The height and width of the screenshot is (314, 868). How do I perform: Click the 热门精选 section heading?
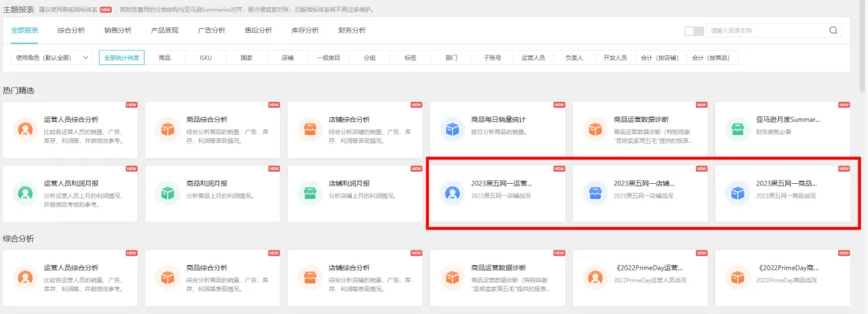pyautogui.click(x=18, y=90)
